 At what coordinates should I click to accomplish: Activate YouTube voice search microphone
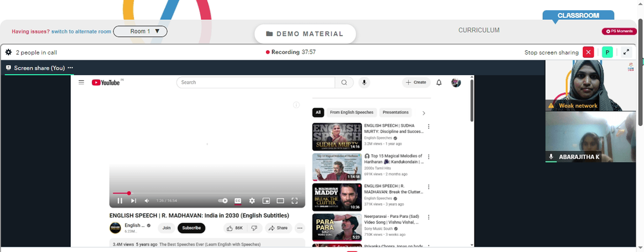click(x=363, y=82)
